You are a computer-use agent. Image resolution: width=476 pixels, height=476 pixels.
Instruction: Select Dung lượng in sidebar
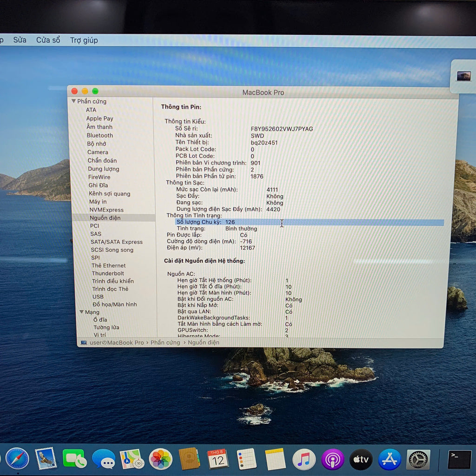click(x=104, y=169)
